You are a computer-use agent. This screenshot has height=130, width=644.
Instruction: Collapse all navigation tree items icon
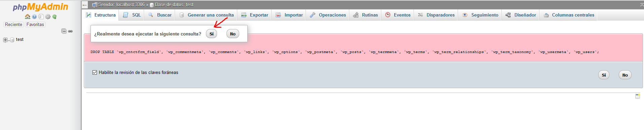point(64,31)
